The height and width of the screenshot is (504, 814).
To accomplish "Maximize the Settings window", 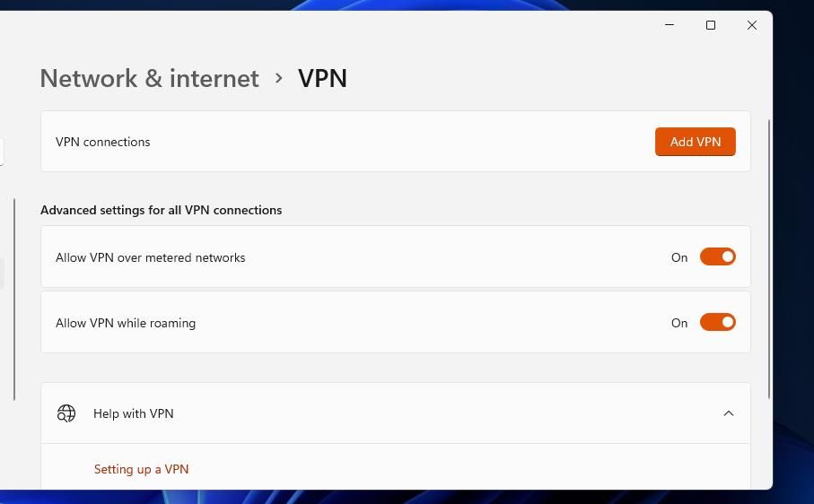I will (x=711, y=25).
